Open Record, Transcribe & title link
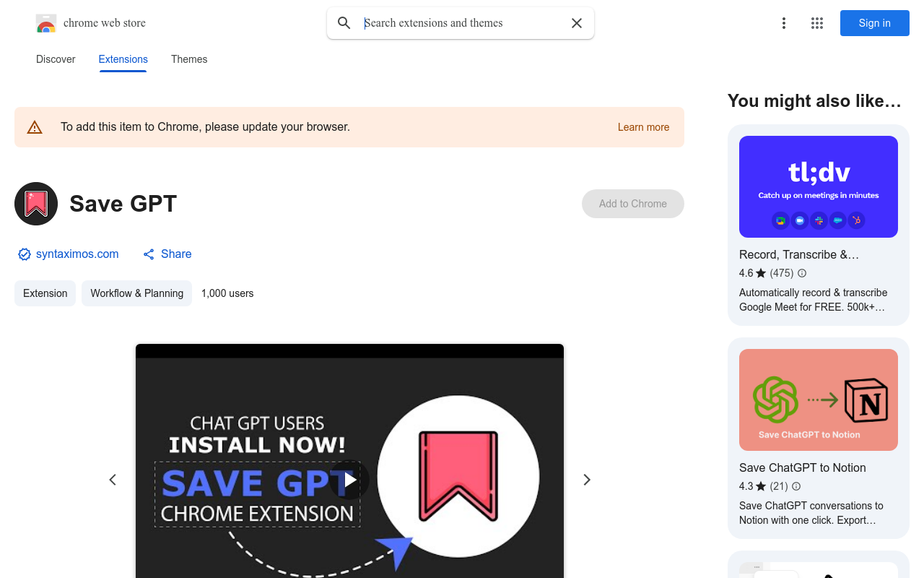Screen dimensions: 924x578 pyautogui.click(x=799, y=254)
